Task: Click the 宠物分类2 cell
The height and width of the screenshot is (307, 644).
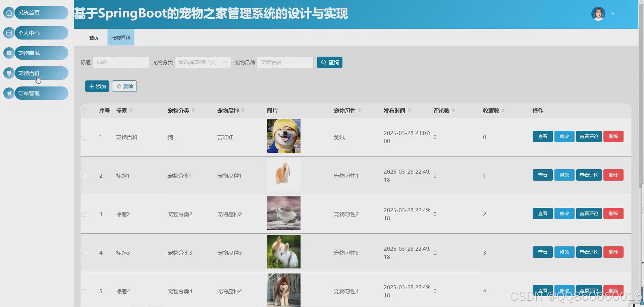Action: [x=180, y=214]
